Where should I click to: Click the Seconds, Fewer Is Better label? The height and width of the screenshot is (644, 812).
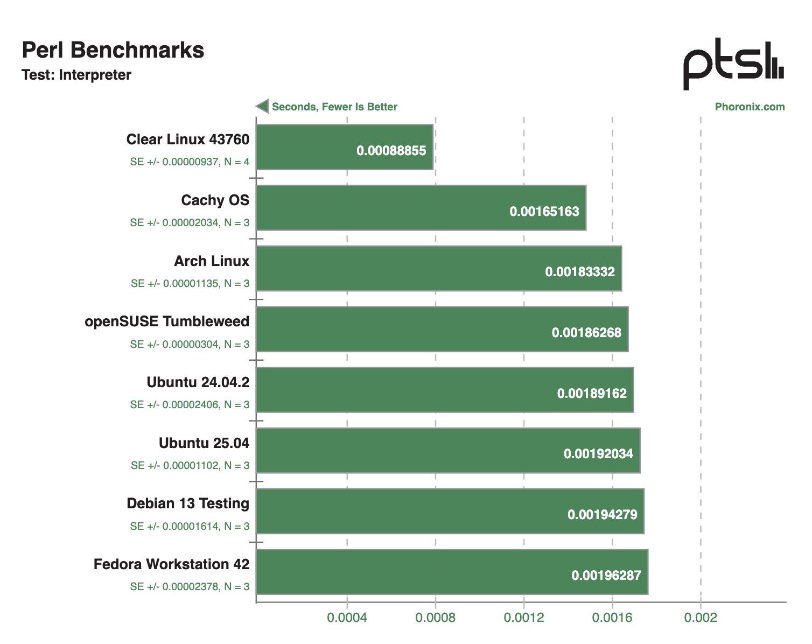[x=334, y=107]
